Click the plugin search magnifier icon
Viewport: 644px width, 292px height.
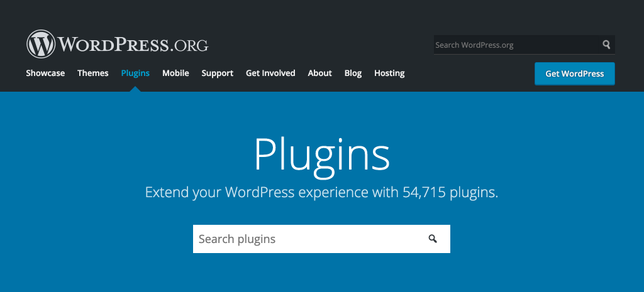point(433,239)
